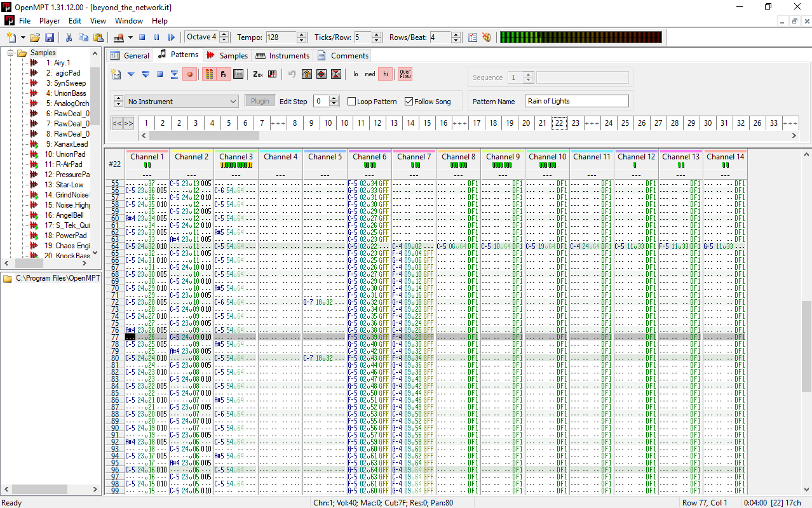
Task: Click the Overflow paste mode icon
Action: (x=405, y=74)
